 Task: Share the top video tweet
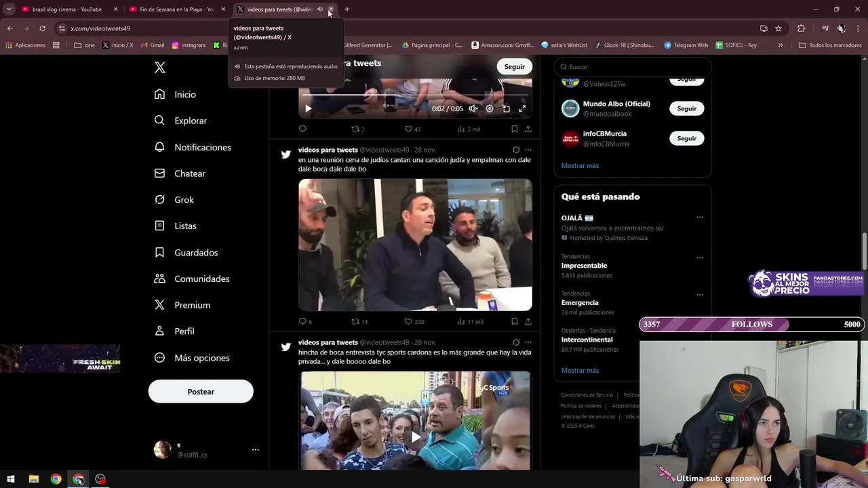[x=528, y=129]
